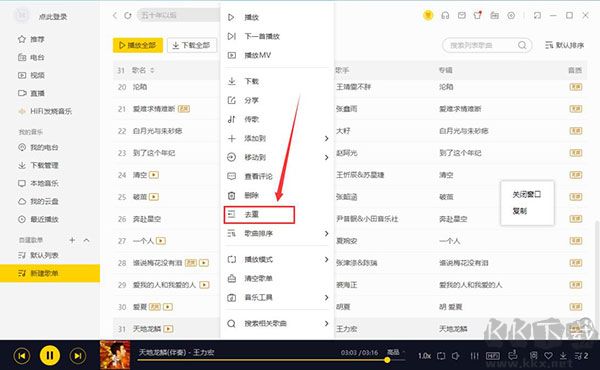Click the 播放全部 button
Viewport: 600px width, 370px height.
(138, 45)
